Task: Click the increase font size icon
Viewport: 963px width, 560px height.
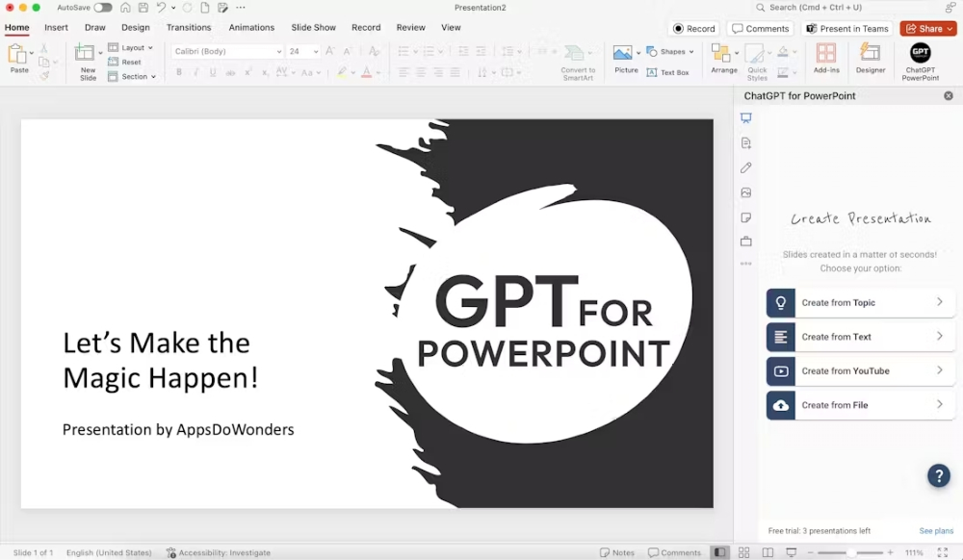Action: [x=329, y=52]
